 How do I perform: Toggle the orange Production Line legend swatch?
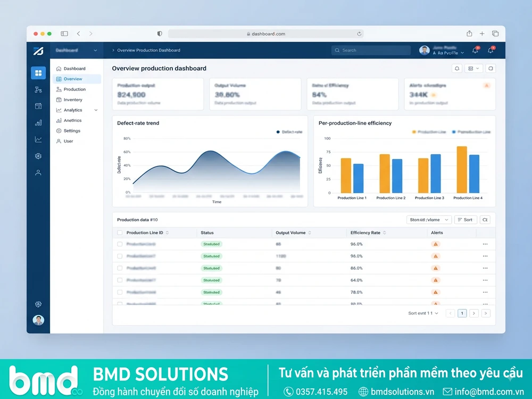click(414, 132)
